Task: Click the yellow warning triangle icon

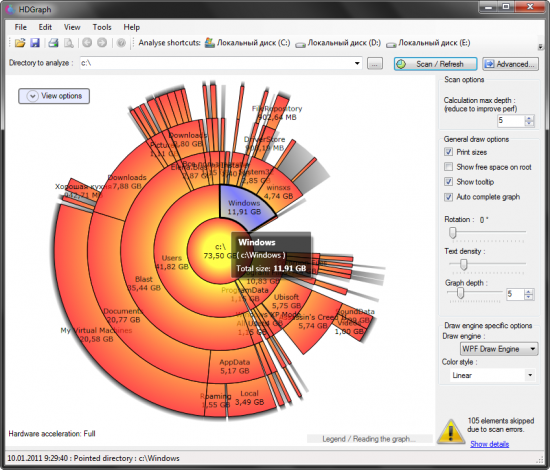Action: (x=451, y=432)
